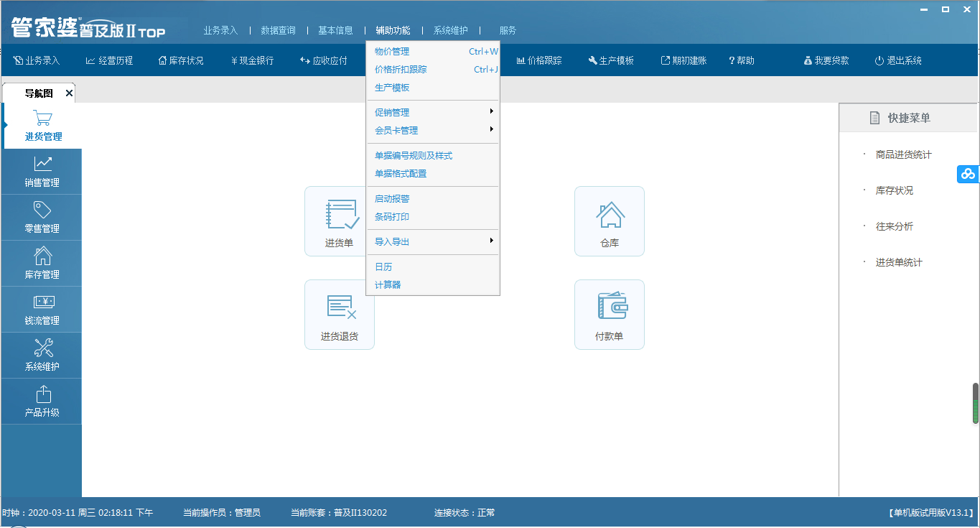Click the vertical scrollbar on the right
980x528 pixels.
click(975, 404)
